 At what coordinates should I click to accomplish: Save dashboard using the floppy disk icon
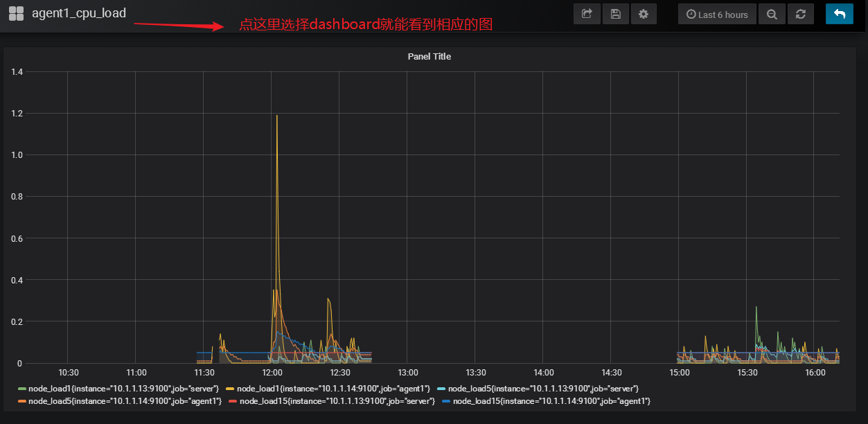point(615,14)
